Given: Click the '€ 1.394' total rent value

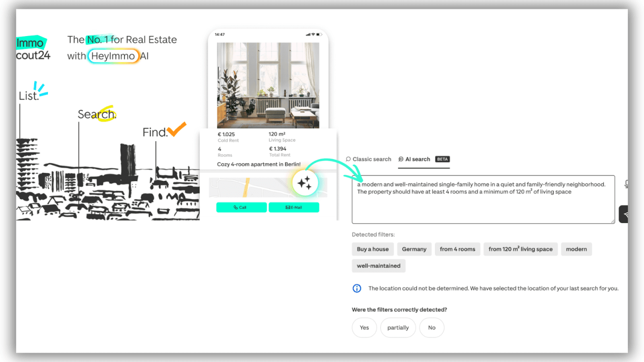Looking at the screenshot, I should click(278, 149).
